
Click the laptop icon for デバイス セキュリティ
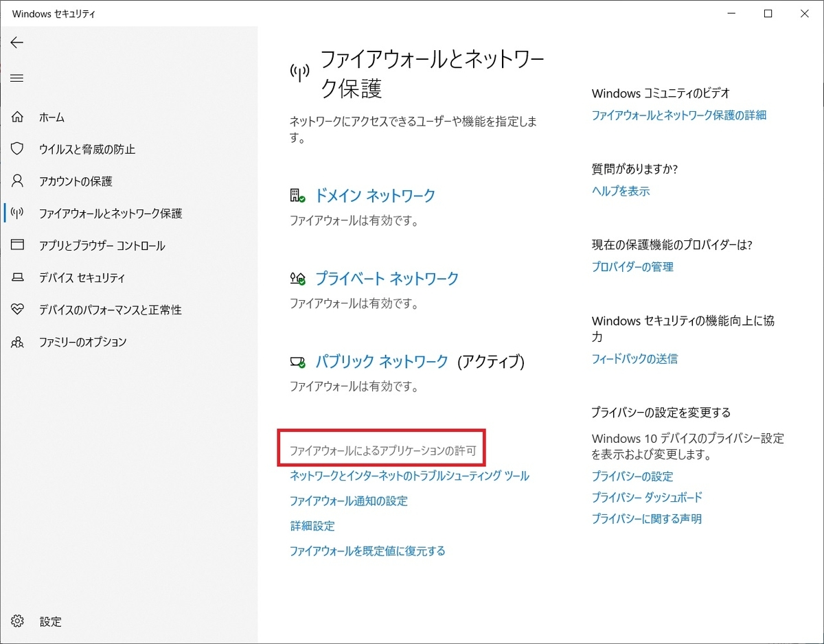(x=18, y=277)
